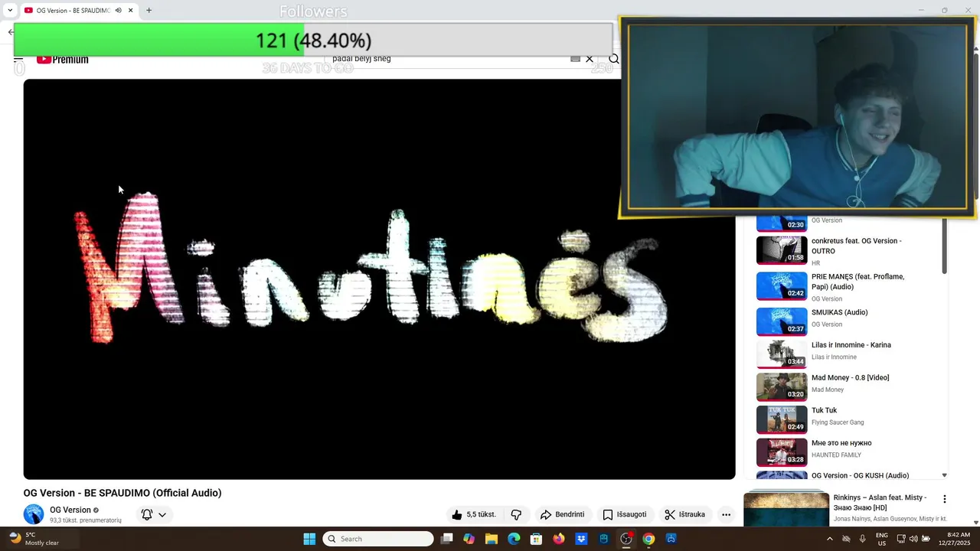Open the weather widget showing 5°C
The width and height of the screenshot is (980, 551).
[x=34, y=539]
